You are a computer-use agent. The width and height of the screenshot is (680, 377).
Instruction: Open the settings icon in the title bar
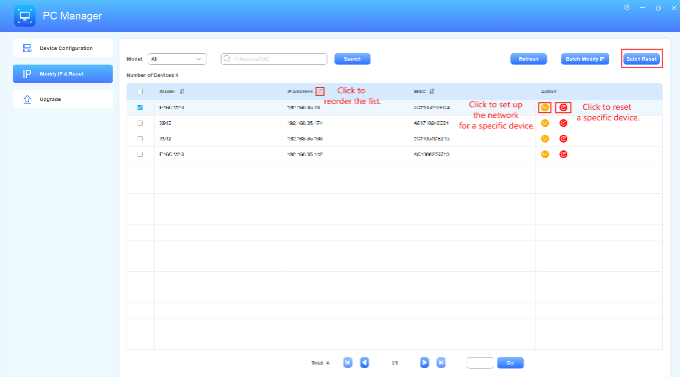pos(627,8)
